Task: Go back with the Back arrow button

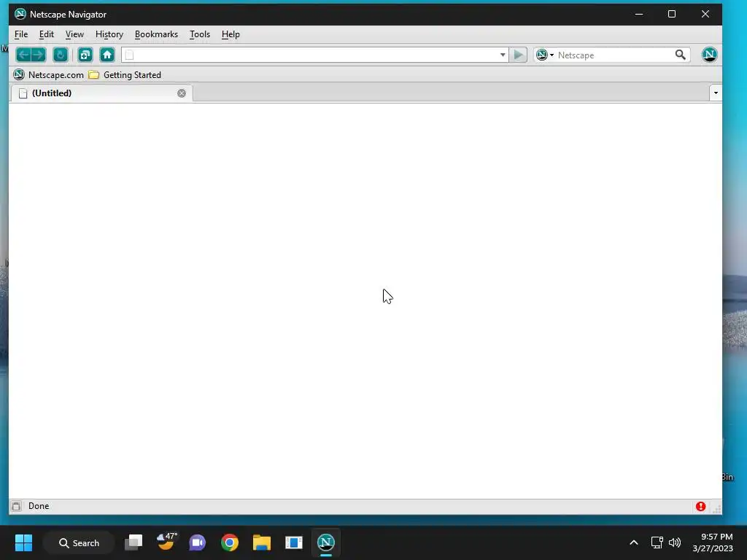Action: point(23,55)
